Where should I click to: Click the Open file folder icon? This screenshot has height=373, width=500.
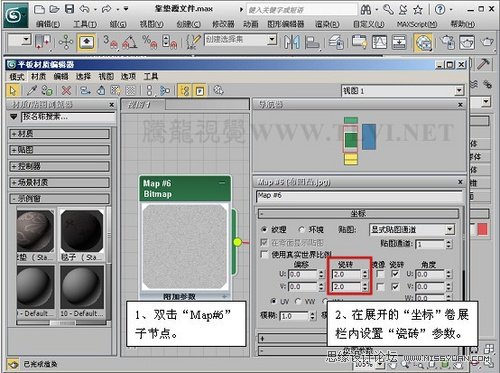54,9
